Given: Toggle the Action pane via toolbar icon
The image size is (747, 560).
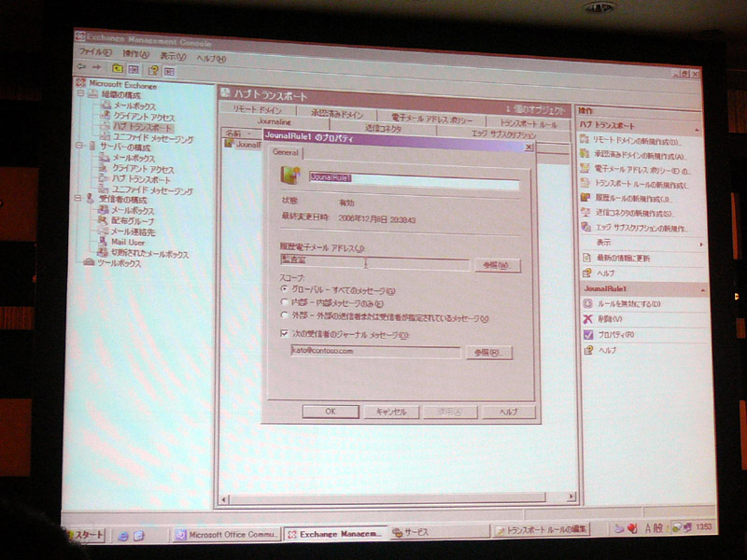Looking at the screenshot, I should (169, 72).
